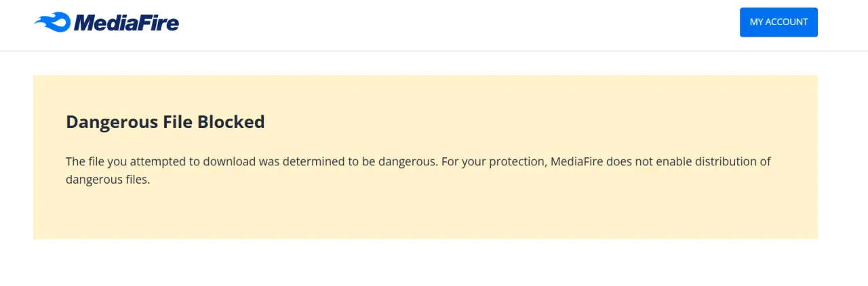Click the word "The" starting the message
The width and height of the screenshot is (868, 286).
coord(75,162)
